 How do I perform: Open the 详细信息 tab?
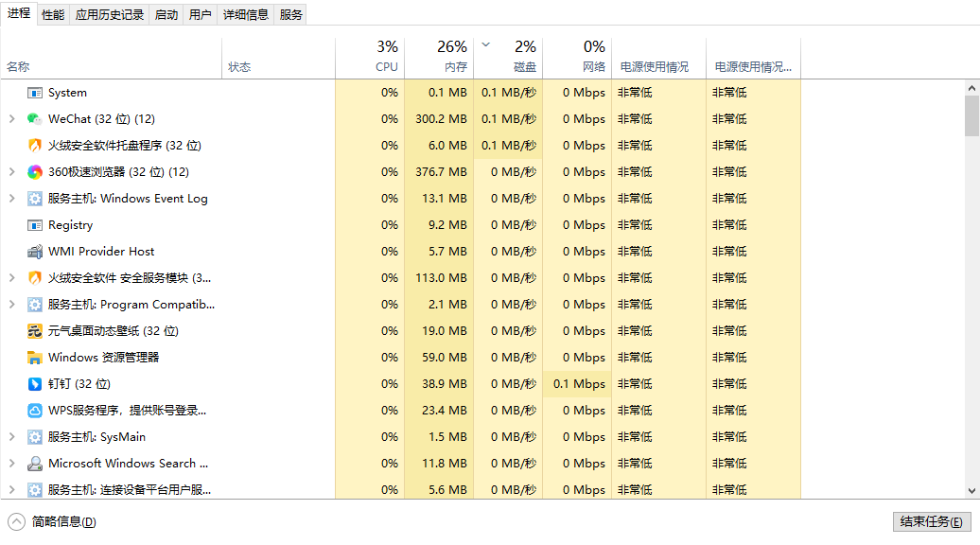[x=246, y=15]
